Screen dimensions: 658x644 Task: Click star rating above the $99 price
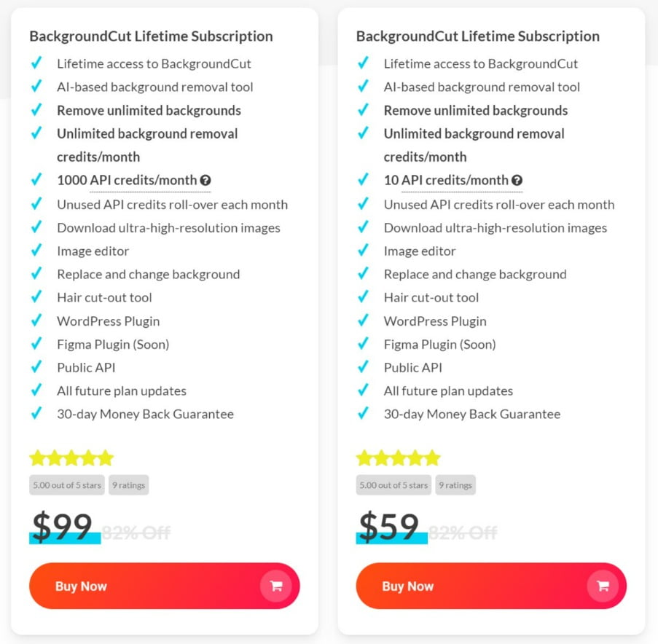click(71, 458)
